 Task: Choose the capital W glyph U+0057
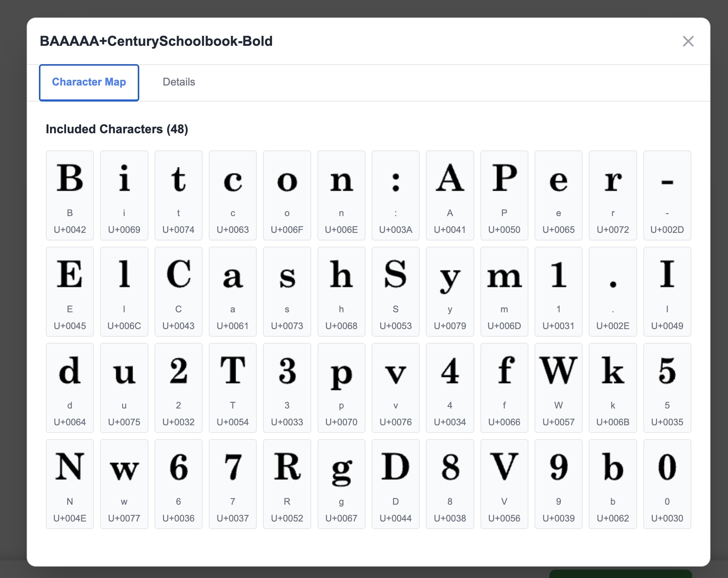click(558, 387)
